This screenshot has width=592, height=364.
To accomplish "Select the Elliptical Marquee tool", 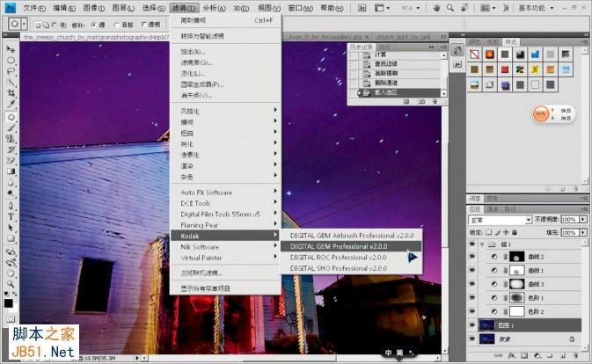I will tap(11, 60).
